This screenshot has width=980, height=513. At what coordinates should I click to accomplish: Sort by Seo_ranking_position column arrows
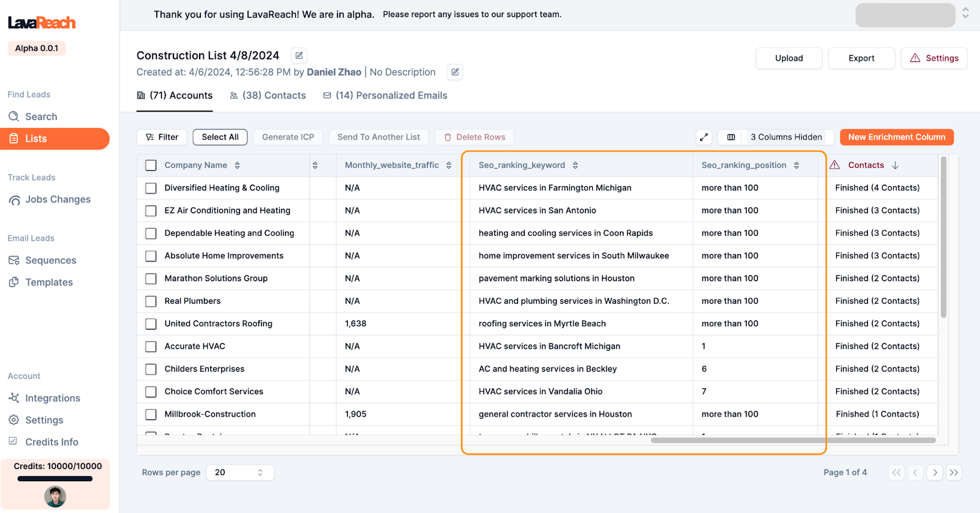pyautogui.click(x=796, y=165)
